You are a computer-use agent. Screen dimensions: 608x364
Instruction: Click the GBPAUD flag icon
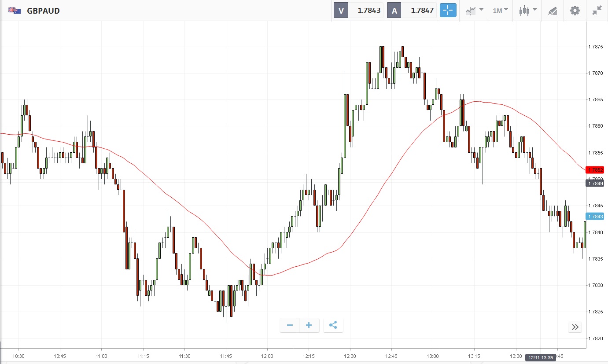(x=15, y=11)
